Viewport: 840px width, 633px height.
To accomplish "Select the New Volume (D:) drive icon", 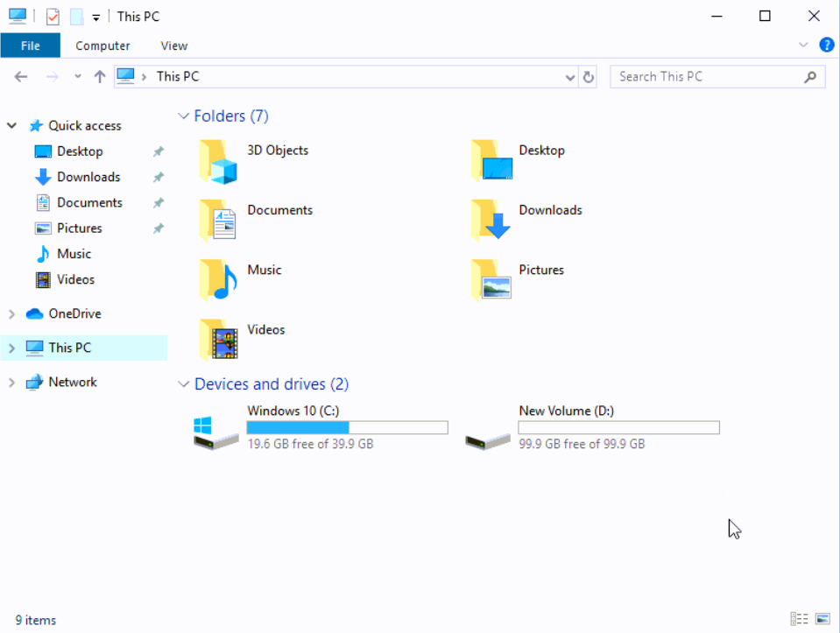I will tap(488, 441).
